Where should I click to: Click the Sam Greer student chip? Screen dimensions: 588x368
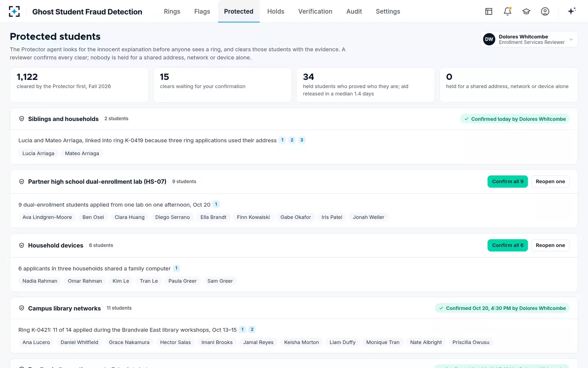click(x=220, y=281)
